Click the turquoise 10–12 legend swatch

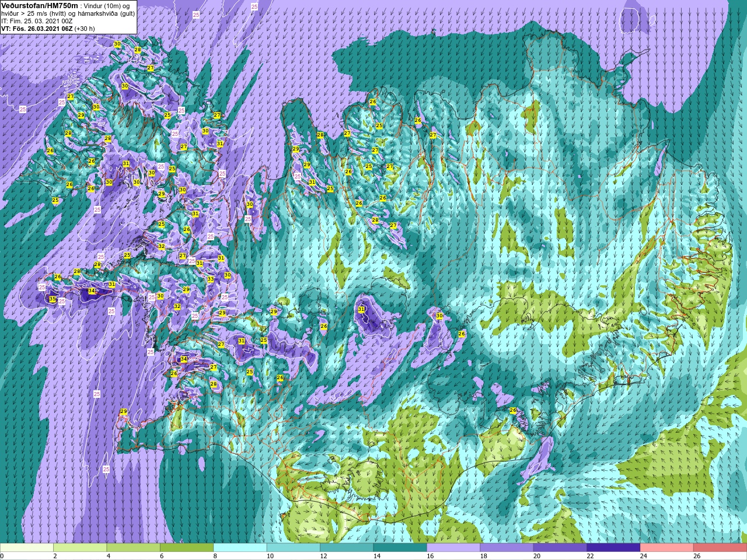[x=294, y=548]
